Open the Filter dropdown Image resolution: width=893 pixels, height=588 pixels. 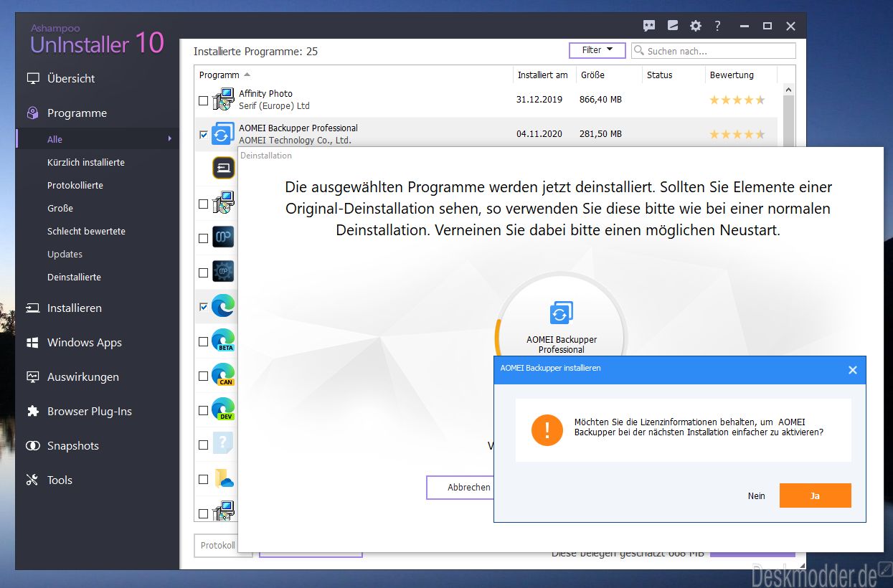pyautogui.click(x=597, y=50)
